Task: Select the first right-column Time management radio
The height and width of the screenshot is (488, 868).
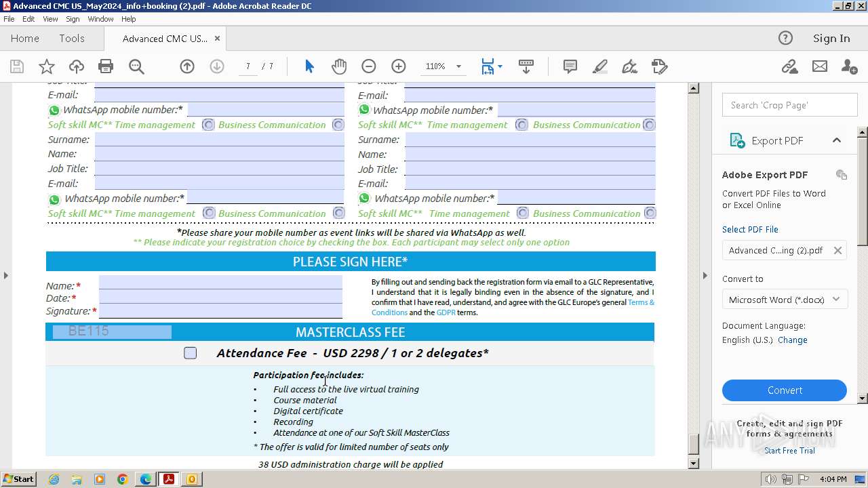Action: [521, 125]
